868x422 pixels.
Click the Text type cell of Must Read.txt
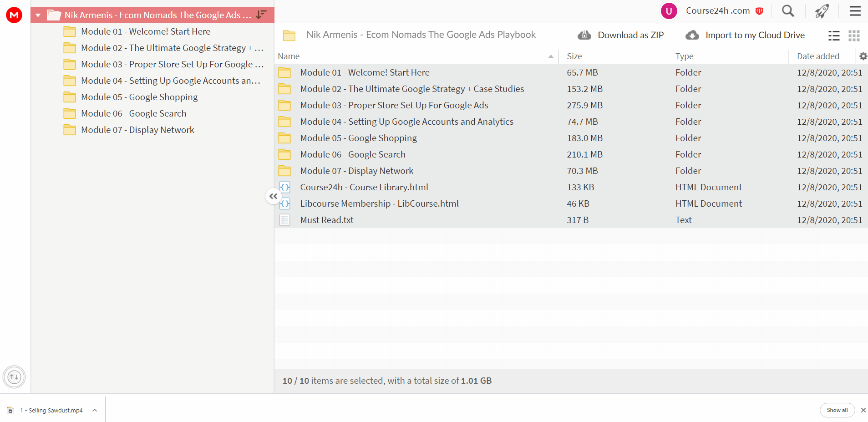(683, 220)
